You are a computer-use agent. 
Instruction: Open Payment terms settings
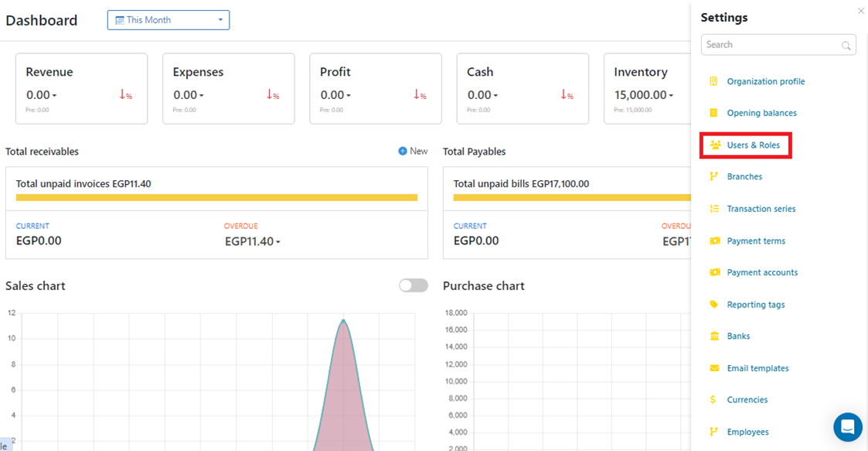pyautogui.click(x=755, y=241)
